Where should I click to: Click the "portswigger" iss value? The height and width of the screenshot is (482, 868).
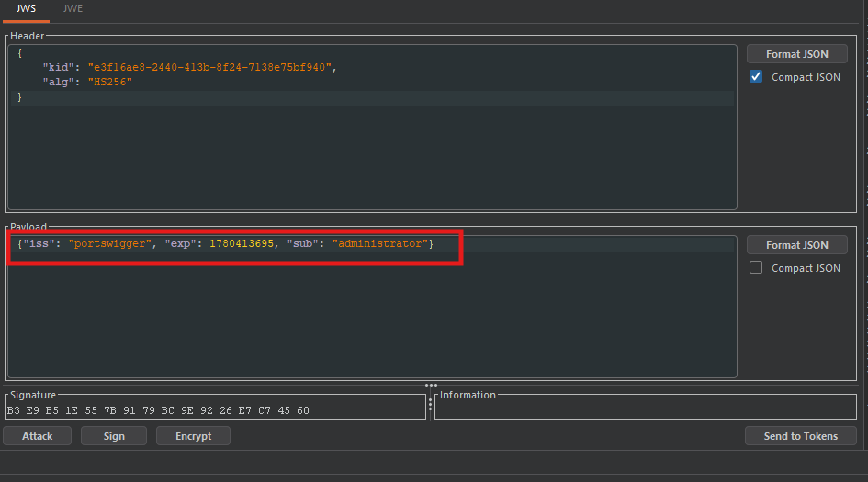click(x=109, y=244)
